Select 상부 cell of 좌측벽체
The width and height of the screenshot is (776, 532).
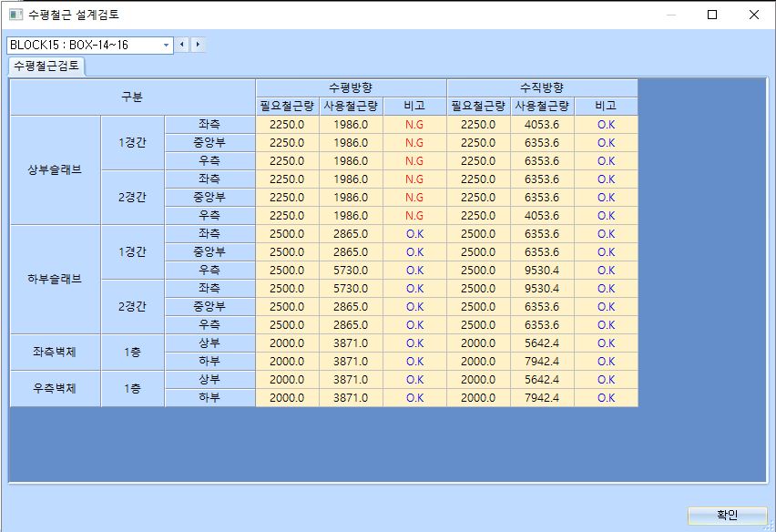pyautogui.click(x=209, y=343)
